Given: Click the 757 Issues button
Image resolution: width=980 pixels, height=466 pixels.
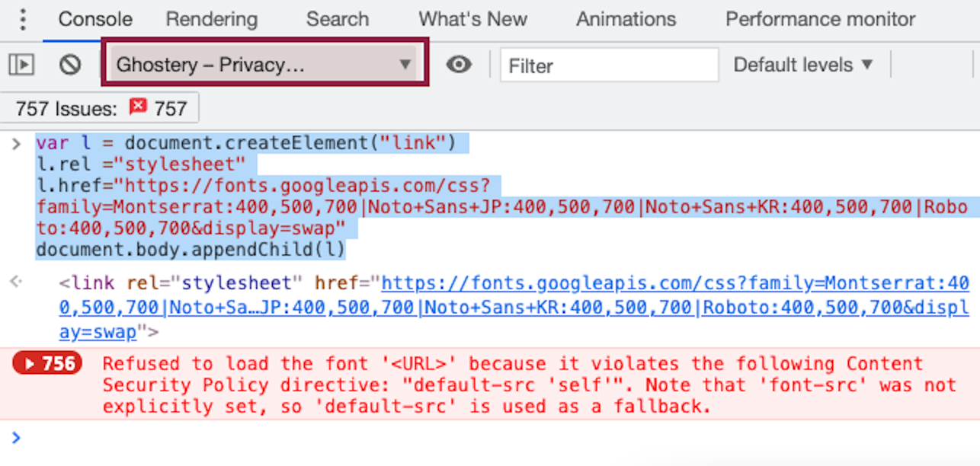Looking at the screenshot, I should (x=101, y=109).
